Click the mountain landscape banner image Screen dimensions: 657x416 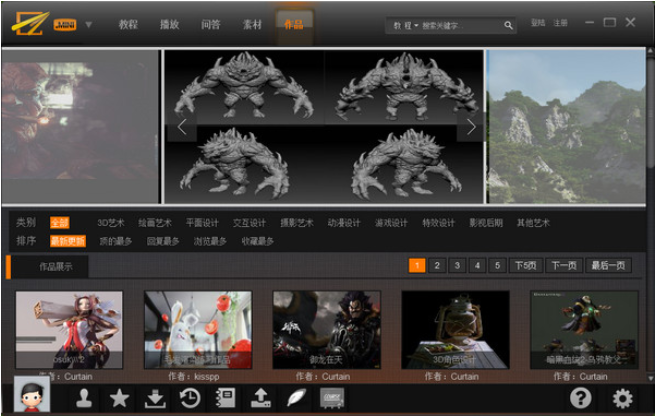(x=566, y=127)
